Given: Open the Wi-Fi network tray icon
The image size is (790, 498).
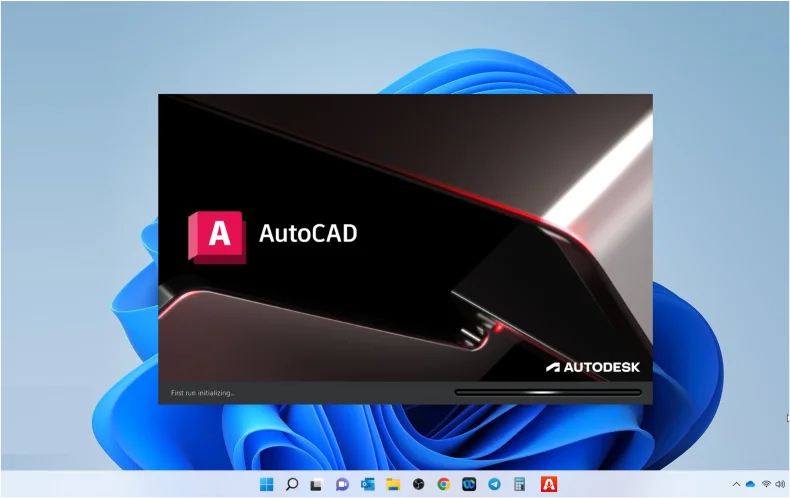Looking at the screenshot, I should point(766,484).
